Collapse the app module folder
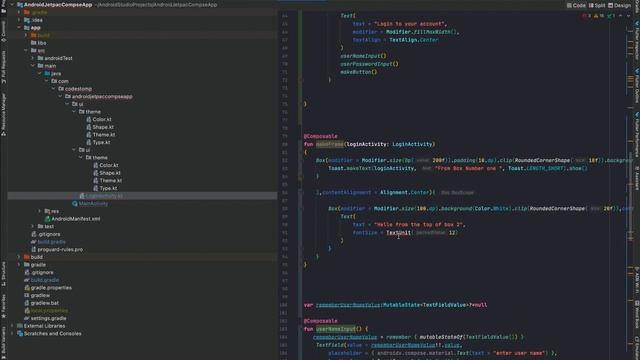Image resolution: width=640 pixels, height=360 pixels. (19, 28)
